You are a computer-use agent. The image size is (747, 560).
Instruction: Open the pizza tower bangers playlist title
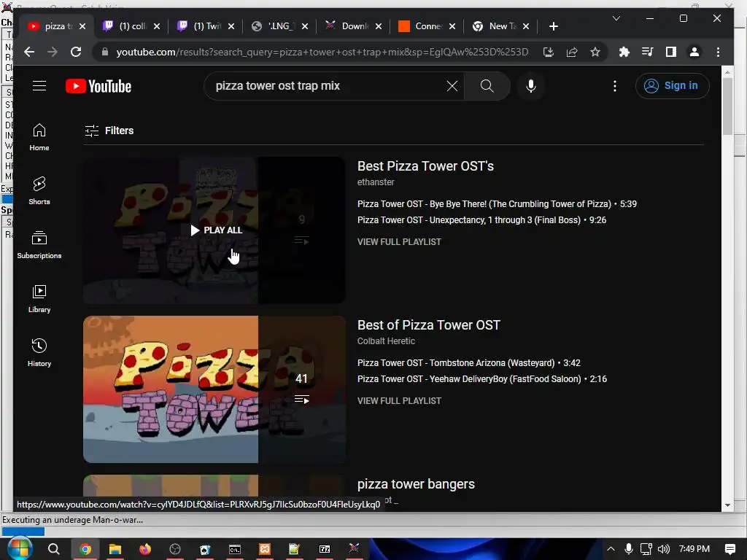pyautogui.click(x=416, y=484)
